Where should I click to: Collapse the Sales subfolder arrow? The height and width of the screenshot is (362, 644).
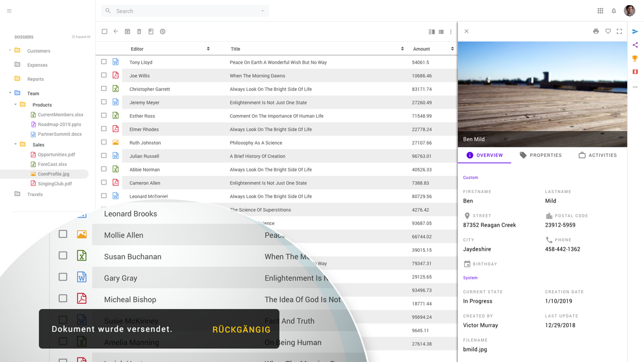[15, 144]
